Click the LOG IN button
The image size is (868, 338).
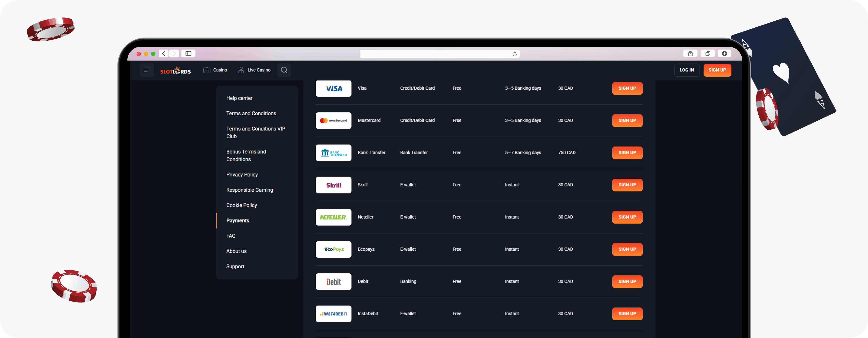click(687, 70)
